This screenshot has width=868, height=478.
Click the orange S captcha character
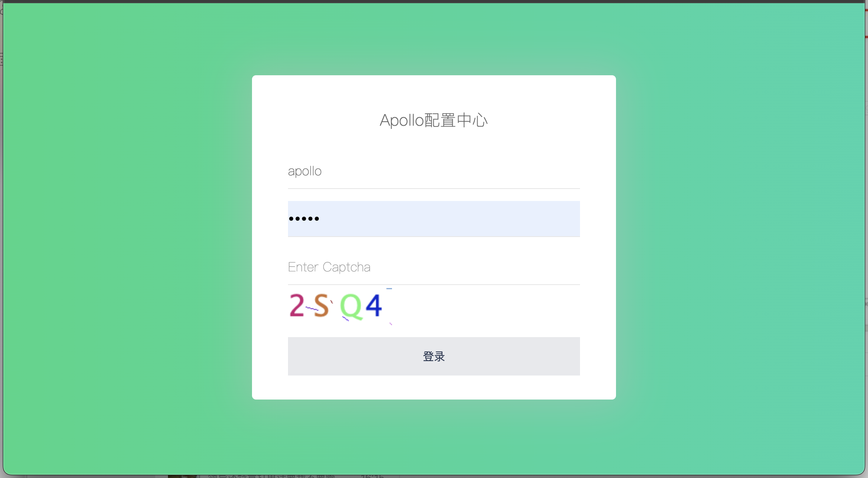pos(321,305)
